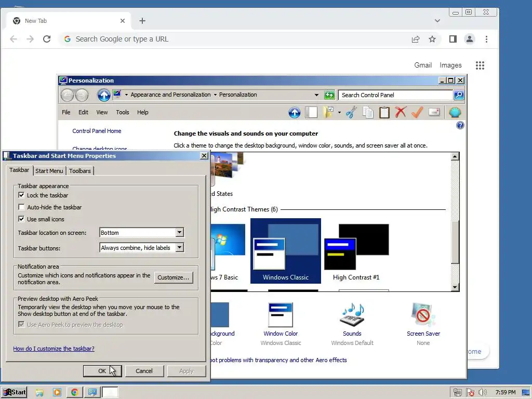Click the search magnifier icon in Control Panel
532x399 pixels.
(x=459, y=95)
